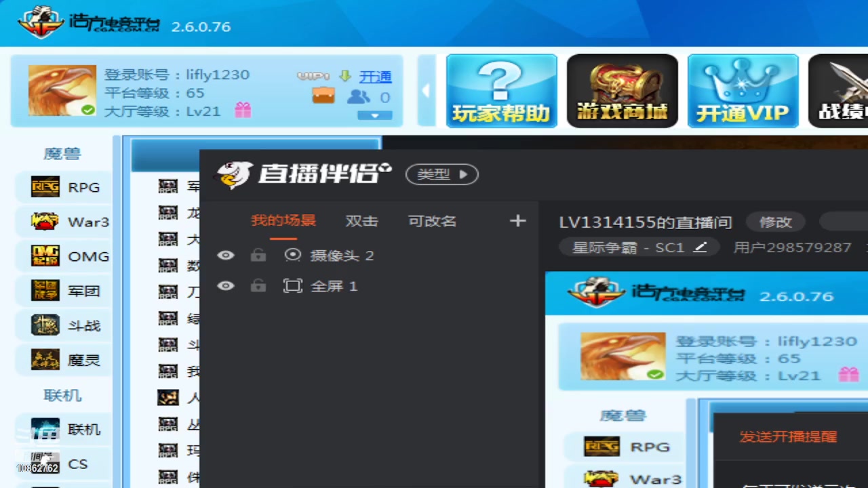Click the 直播伴侣 fish logo
This screenshot has height=488, width=868.
tap(233, 175)
